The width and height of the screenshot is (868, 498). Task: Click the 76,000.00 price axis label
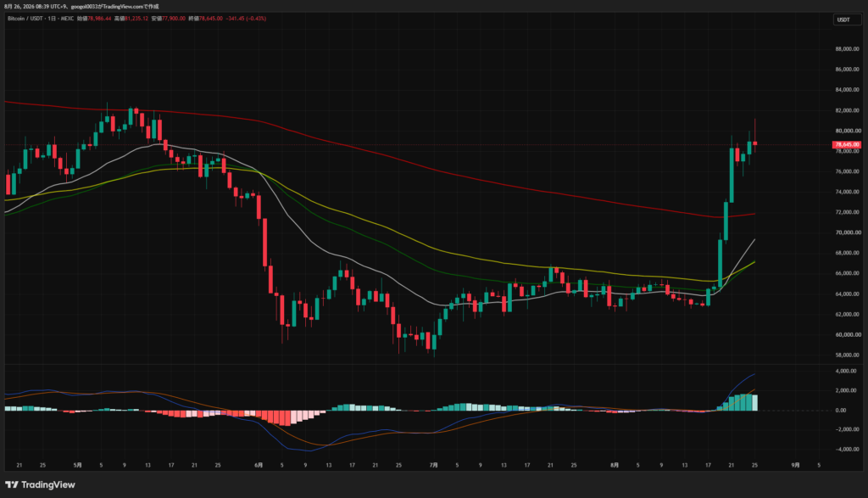pos(847,171)
